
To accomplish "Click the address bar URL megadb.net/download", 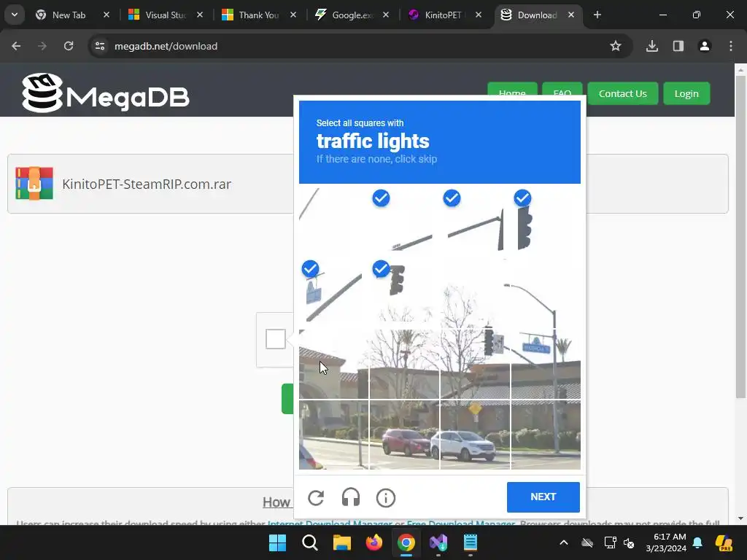I will pos(166,46).
